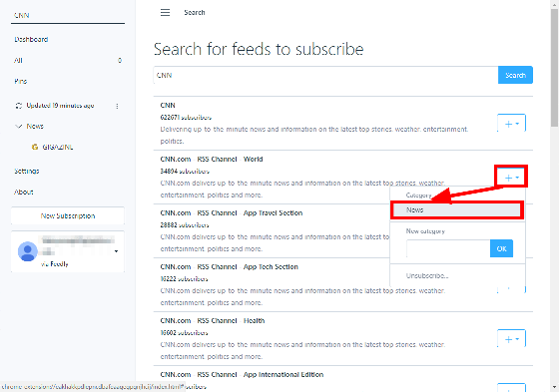Image resolution: width=559 pixels, height=392 pixels.
Task: Open the Pins page
Action: tap(20, 81)
